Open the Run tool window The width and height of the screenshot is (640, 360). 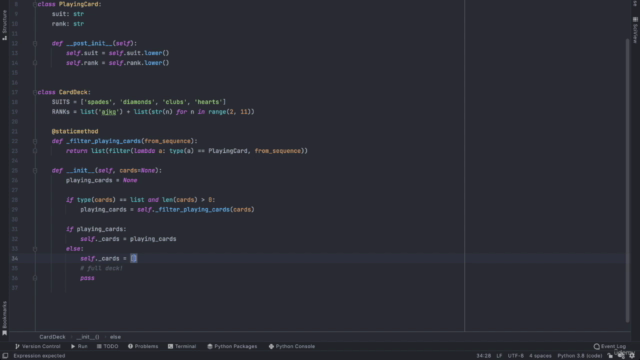[79, 346]
